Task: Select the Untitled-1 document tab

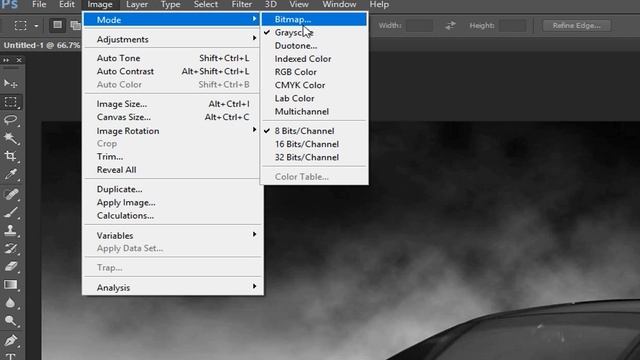Action: click(x=41, y=45)
